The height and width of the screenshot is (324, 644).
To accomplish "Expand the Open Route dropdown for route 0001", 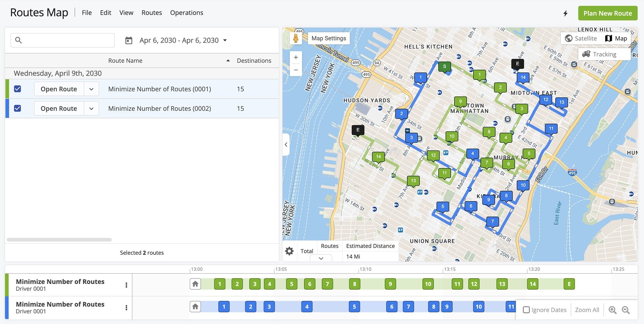I will pos(91,89).
